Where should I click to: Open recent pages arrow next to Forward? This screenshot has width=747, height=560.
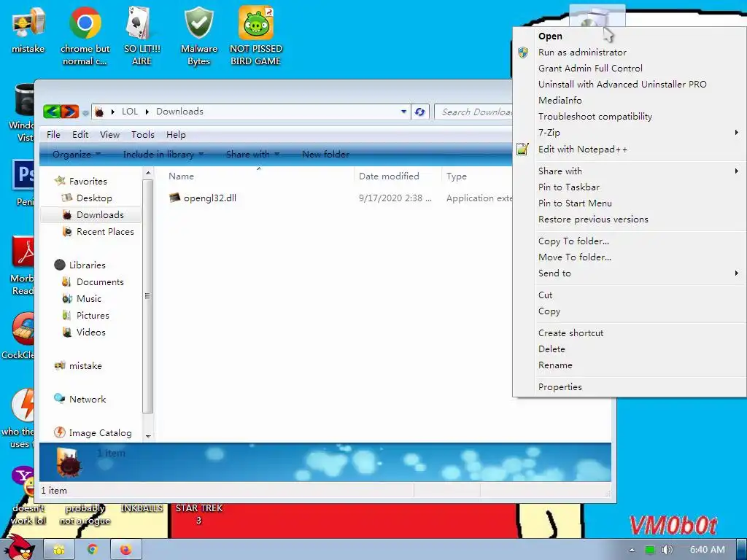click(85, 113)
